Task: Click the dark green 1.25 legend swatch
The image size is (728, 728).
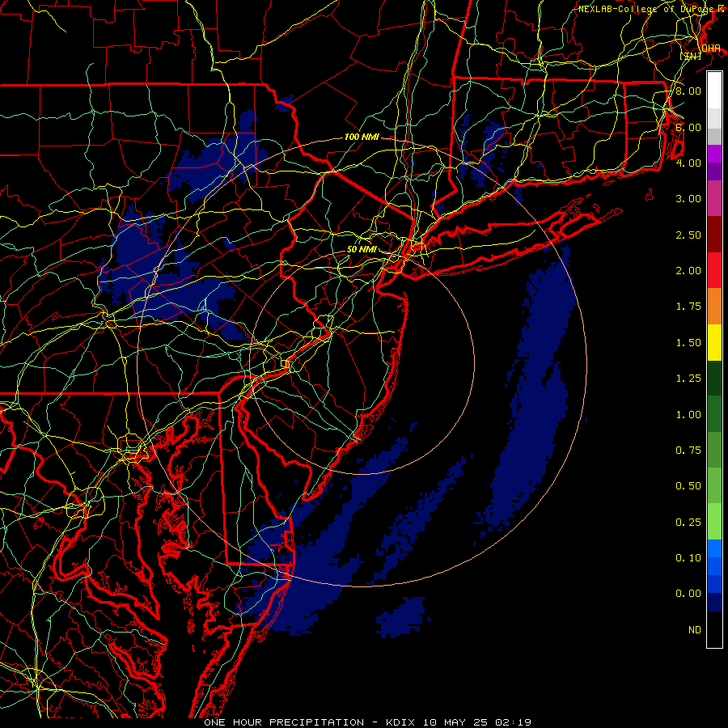Action: coord(714,378)
